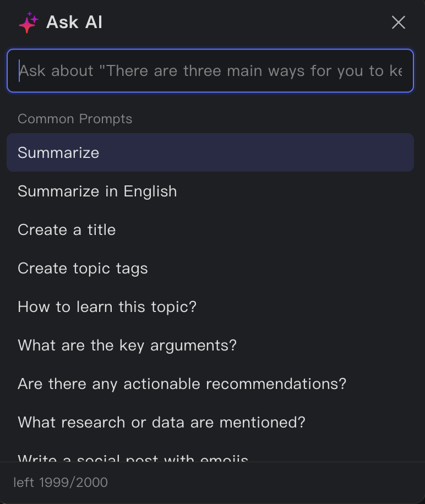Click the Ask AI panel title text
This screenshot has width=425, height=504.
click(x=74, y=23)
